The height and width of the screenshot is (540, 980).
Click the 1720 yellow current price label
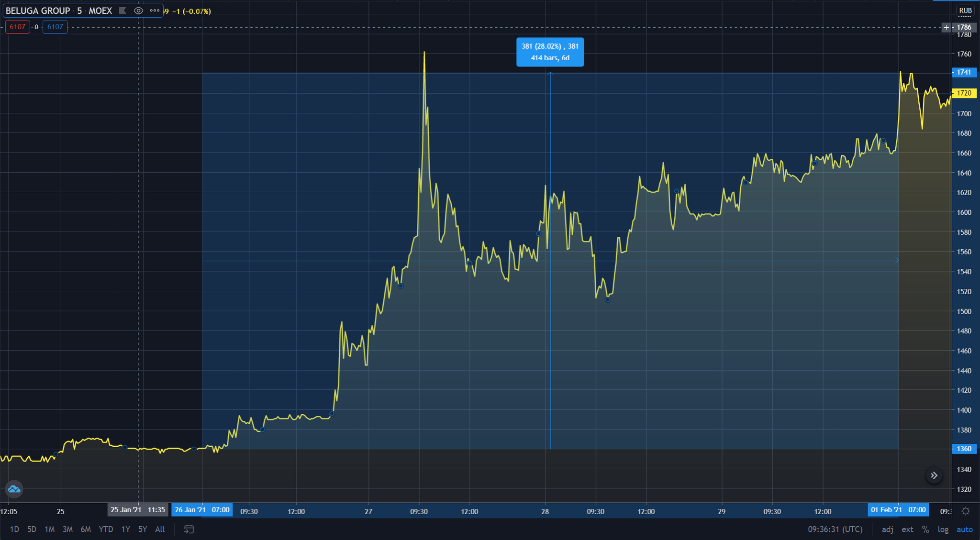964,93
